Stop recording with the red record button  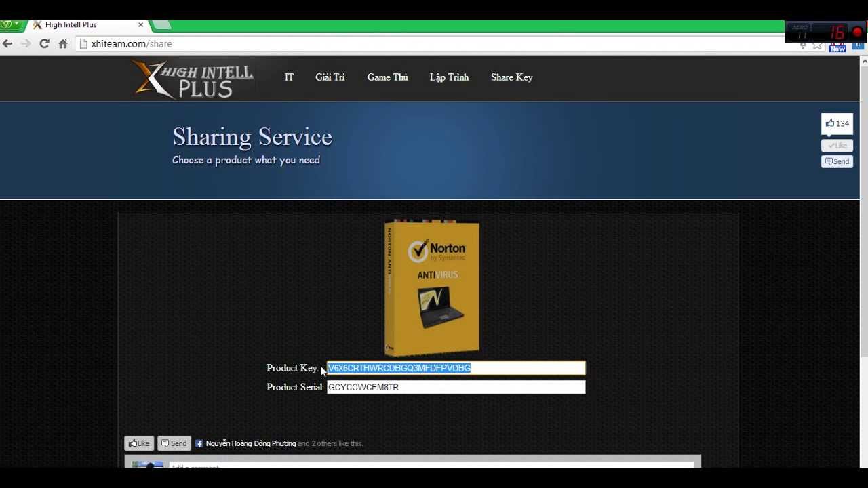coord(857,32)
